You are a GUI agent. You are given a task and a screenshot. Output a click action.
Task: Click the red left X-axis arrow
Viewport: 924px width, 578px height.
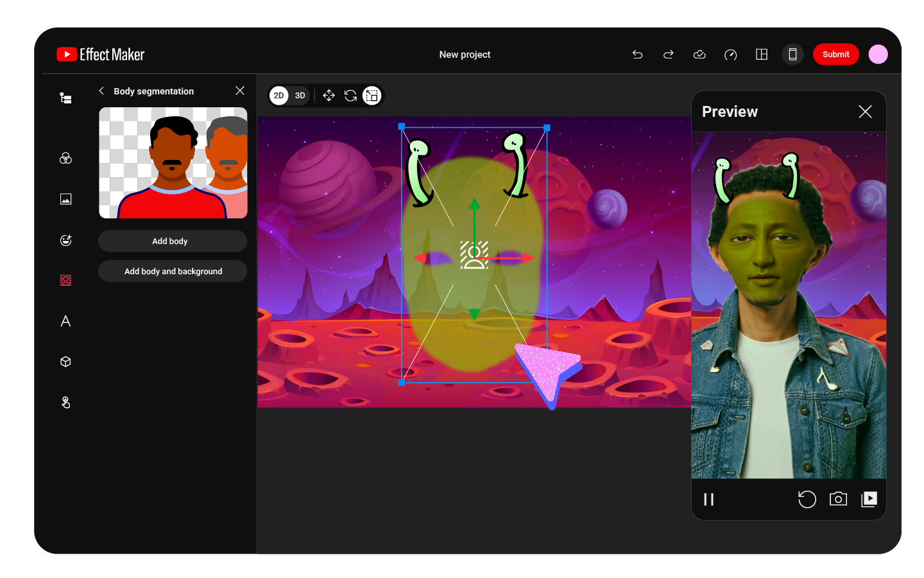[420, 258]
